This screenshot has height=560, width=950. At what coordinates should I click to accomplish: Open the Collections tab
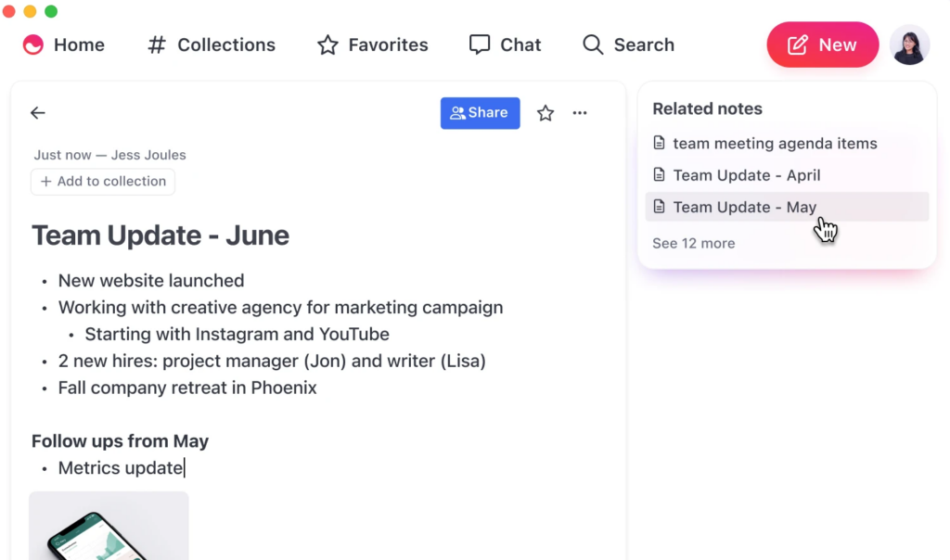tap(212, 45)
